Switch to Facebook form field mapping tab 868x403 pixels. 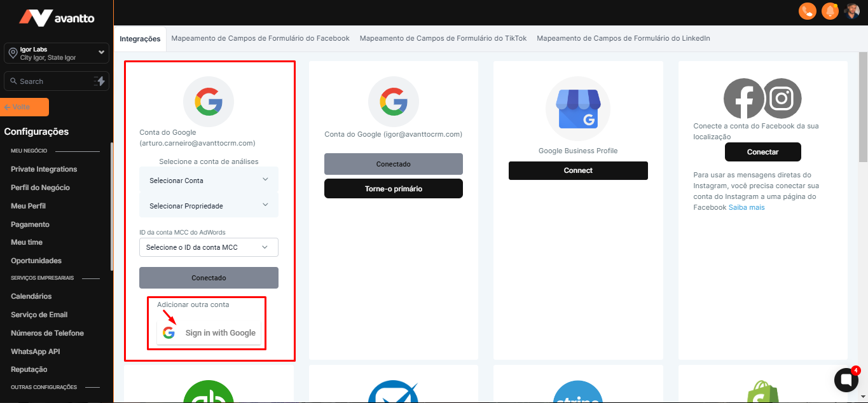260,38
